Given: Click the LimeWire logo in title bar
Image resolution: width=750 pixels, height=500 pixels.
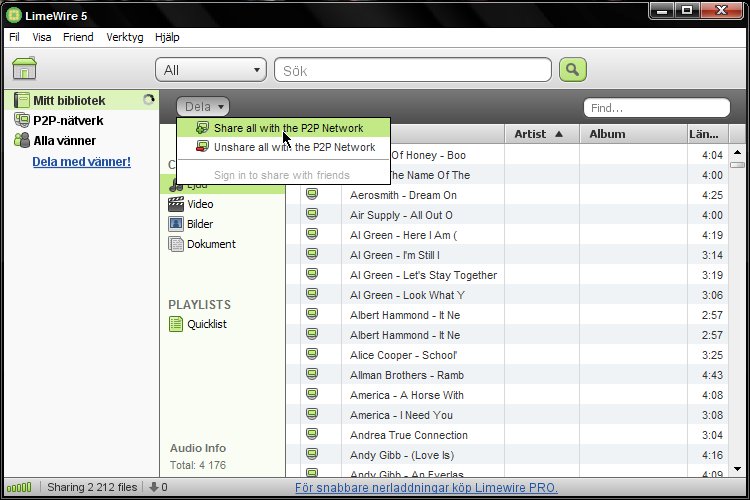Looking at the screenshot, I should coord(14,15).
